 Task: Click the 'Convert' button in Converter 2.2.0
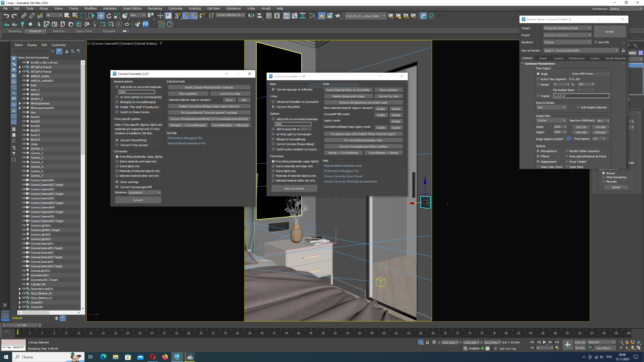[138, 200]
